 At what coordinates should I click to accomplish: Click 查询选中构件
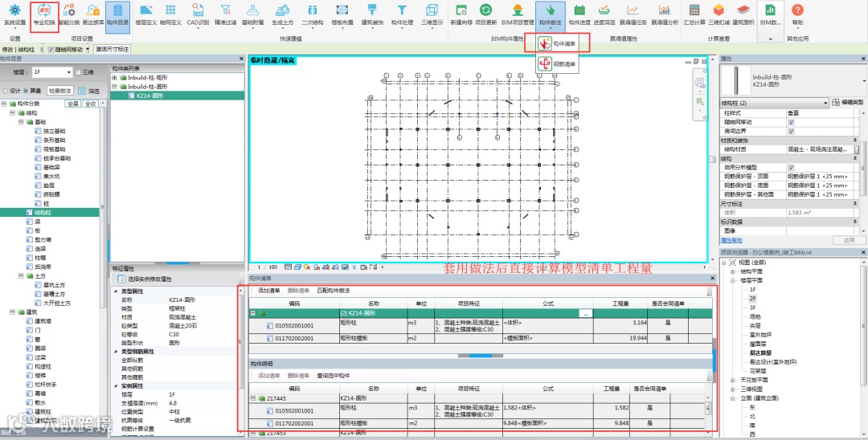click(x=334, y=376)
